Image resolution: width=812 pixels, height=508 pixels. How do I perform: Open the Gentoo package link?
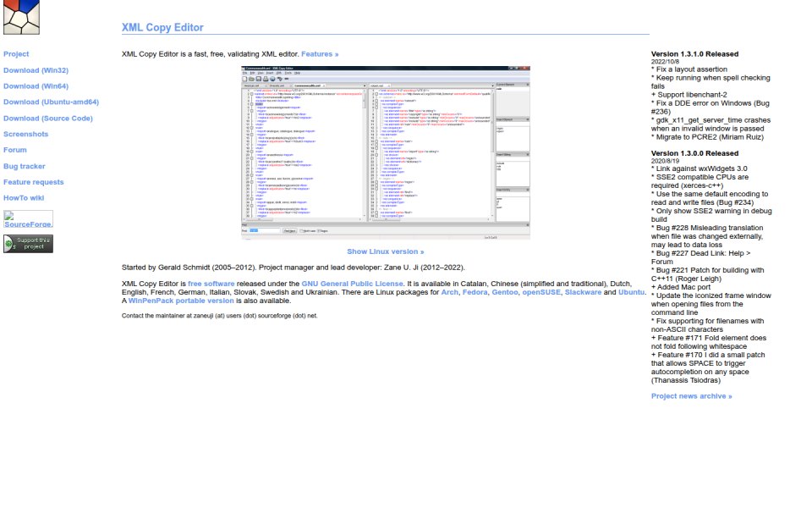point(504,292)
